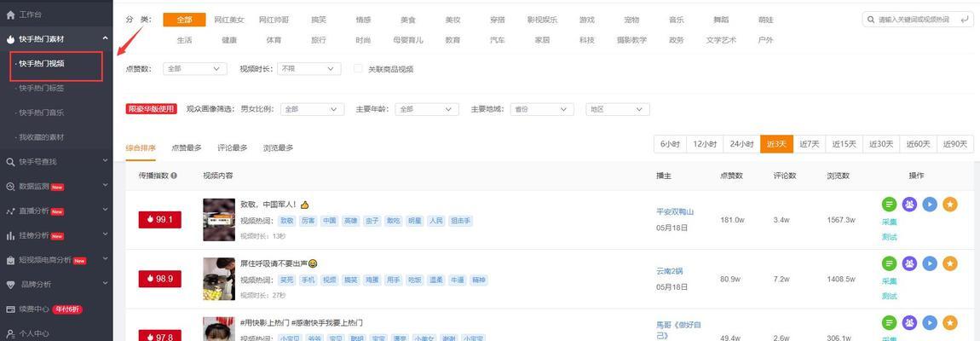Click the search magnifier icon in keyword box

coord(871,20)
